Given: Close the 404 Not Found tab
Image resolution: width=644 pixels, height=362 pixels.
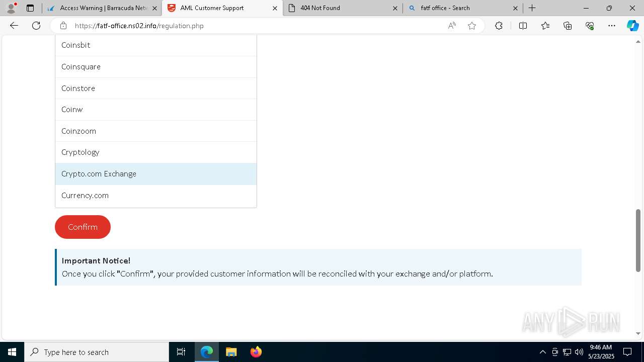Looking at the screenshot, I should coord(395,8).
